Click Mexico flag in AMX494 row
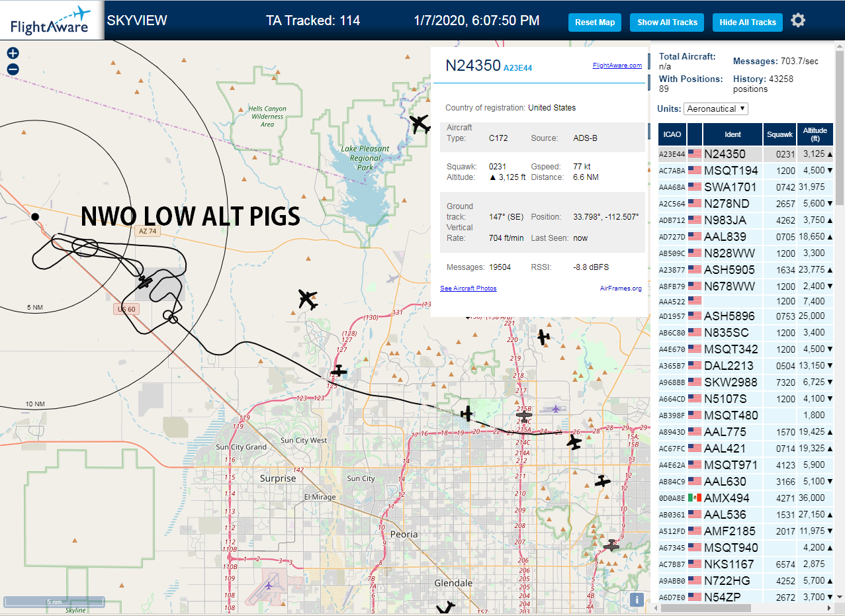Screen dimensions: 845x616 coord(695,498)
